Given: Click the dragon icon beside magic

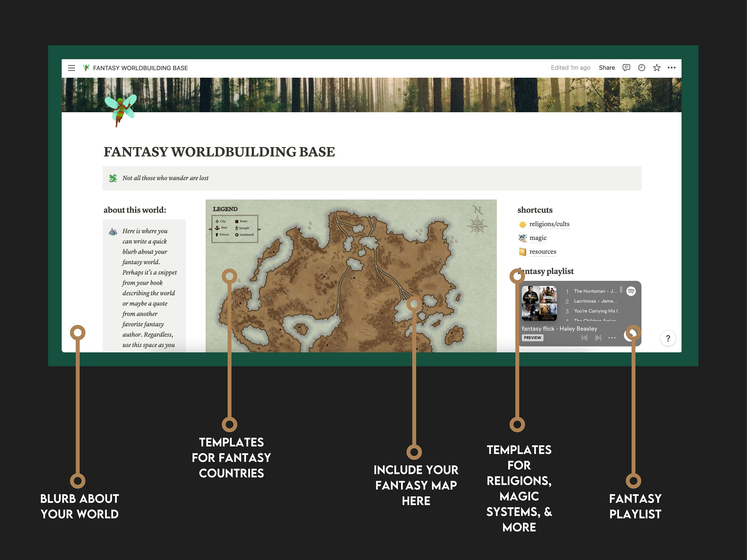Looking at the screenshot, I should (x=522, y=238).
